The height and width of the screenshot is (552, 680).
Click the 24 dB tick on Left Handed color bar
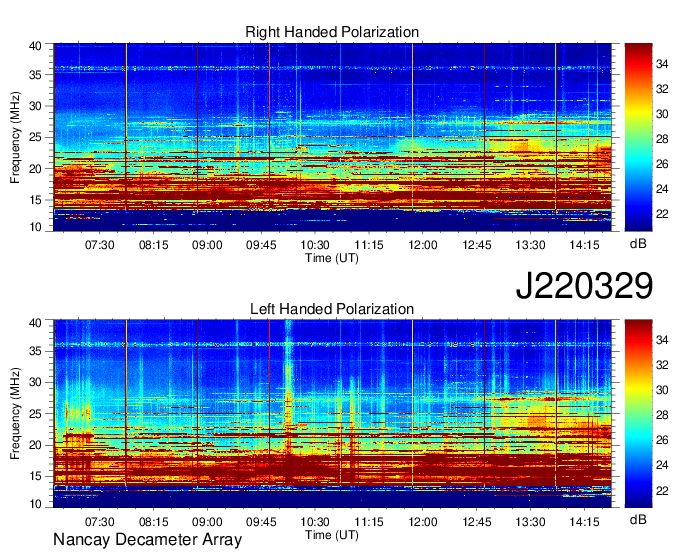point(662,465)
